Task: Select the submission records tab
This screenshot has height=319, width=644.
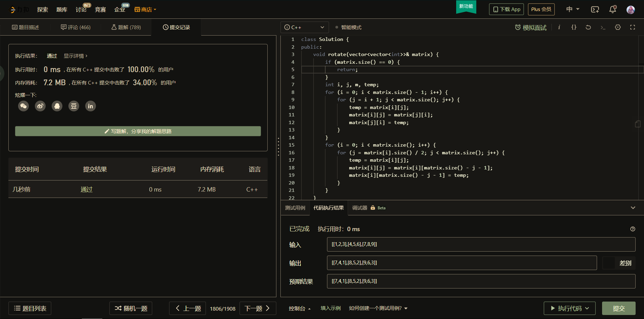Action: (176, 27)
